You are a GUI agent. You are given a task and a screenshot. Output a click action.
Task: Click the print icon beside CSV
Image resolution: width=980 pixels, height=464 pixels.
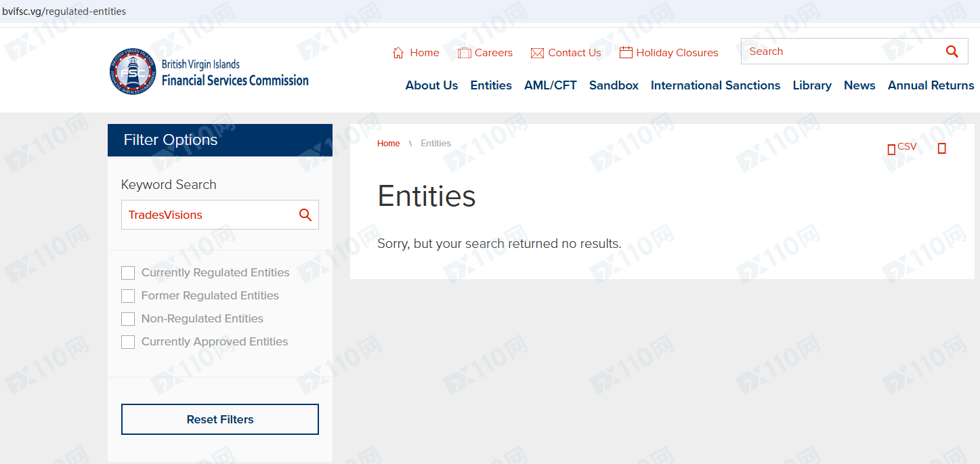click(941, 148)
